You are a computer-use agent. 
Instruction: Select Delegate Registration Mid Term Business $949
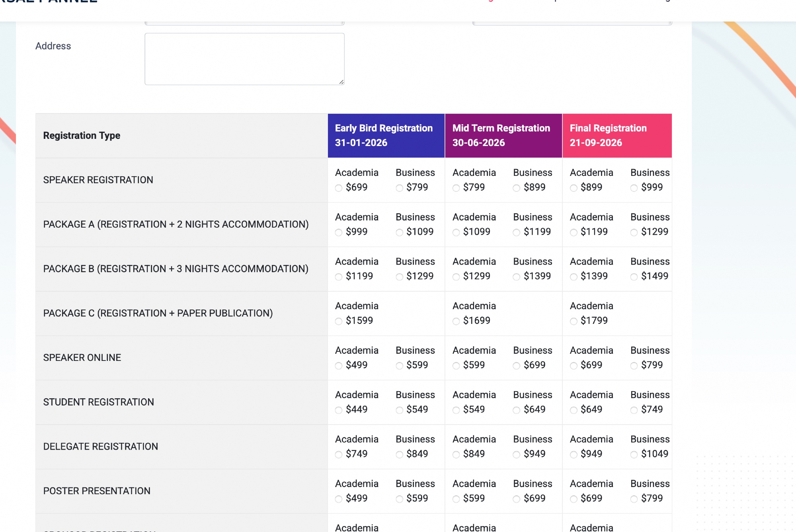[x=517, y=454]
